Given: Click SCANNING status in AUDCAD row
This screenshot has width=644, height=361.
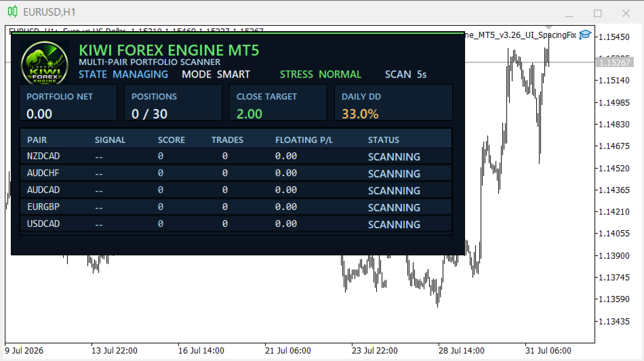Looking at the screenshot, I should 394,190.
